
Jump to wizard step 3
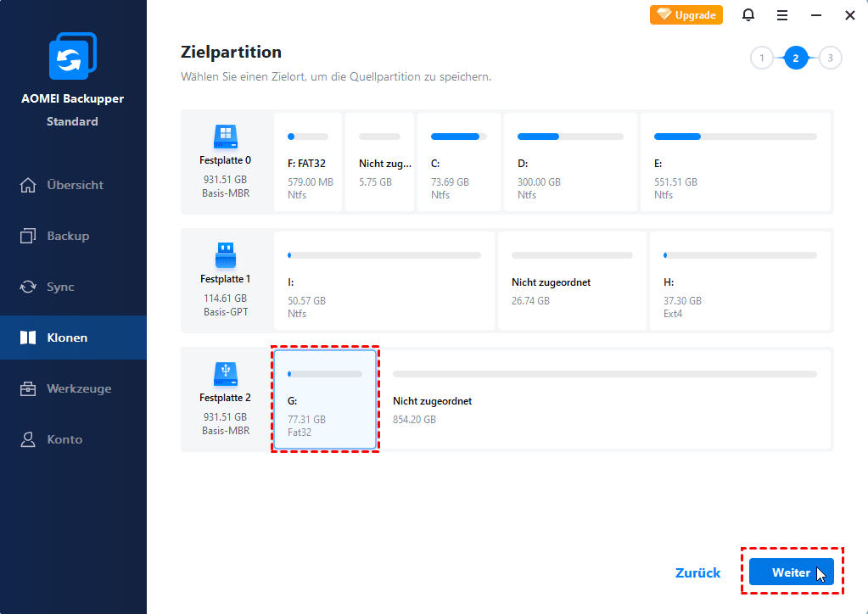830,58
